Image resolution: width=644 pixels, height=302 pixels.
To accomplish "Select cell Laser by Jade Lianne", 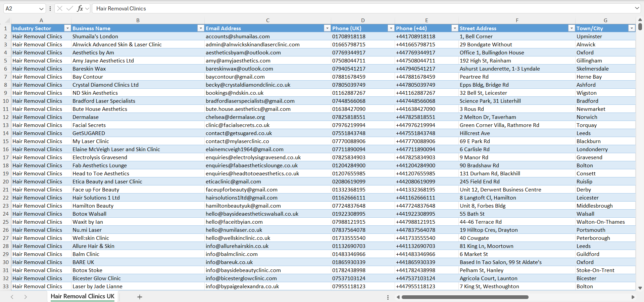I will click(138, 286).
